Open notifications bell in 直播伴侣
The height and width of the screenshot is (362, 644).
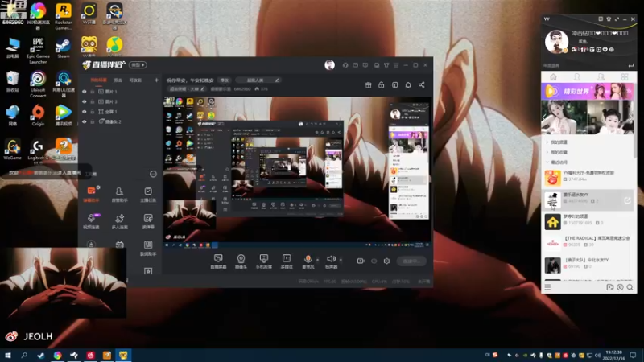click(x=408, y=85)
